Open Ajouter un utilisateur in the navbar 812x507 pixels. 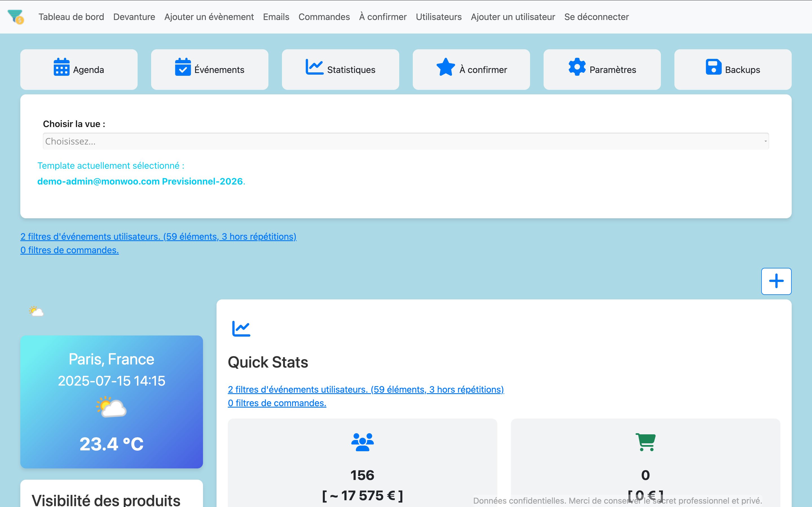[513, 17]
